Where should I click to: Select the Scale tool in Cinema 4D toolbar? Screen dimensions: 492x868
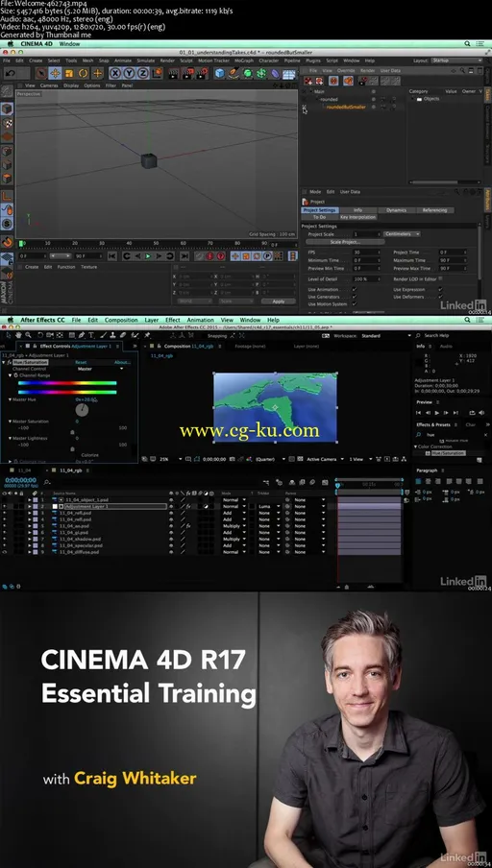coord(69,73)
